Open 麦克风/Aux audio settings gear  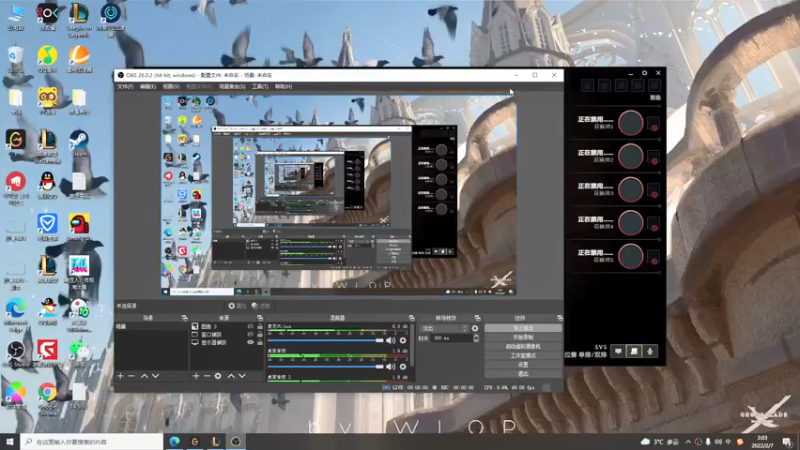(403, 340)
